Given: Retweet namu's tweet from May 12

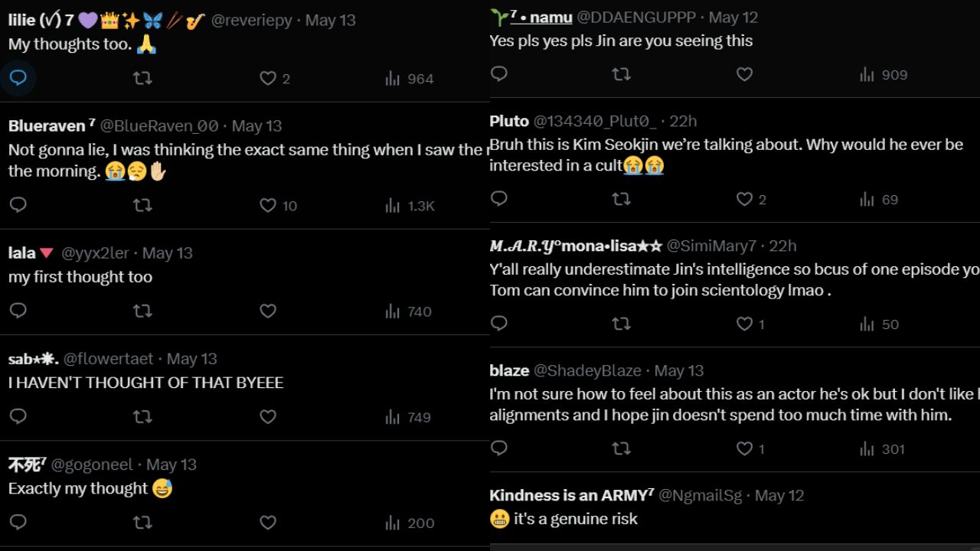Looking at the screenshot, I should coord(621,74).
